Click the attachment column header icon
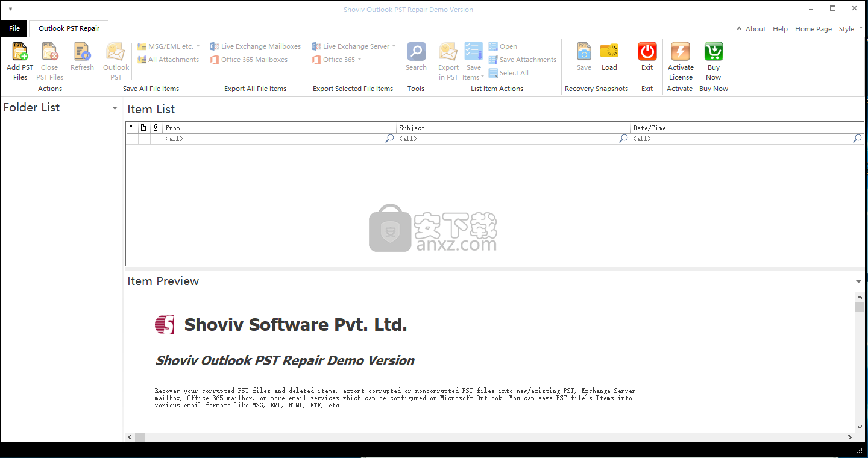 pyautogui.click(x=156, y=128)
